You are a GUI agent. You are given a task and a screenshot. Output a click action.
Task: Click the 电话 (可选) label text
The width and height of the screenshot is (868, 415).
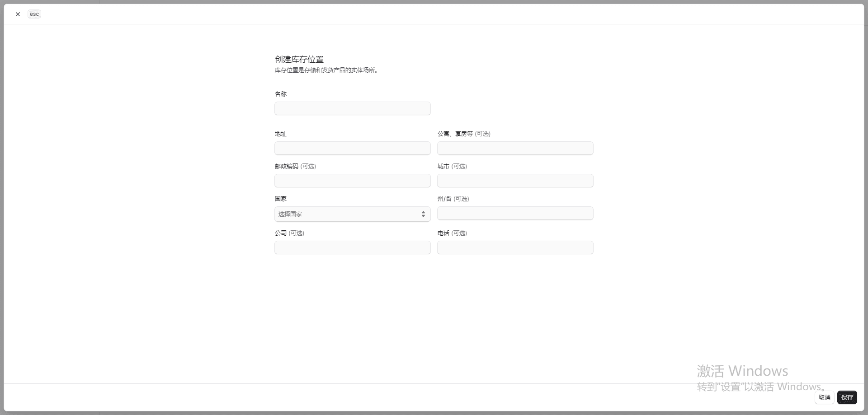[452, 233]
